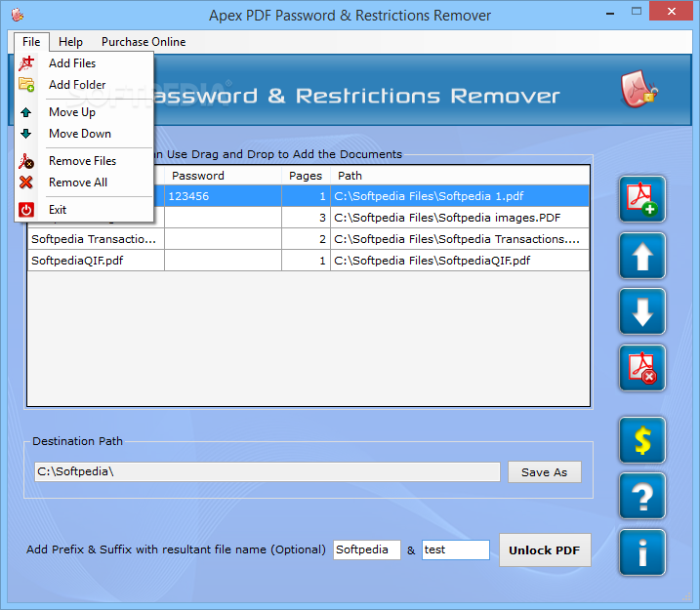Click password cell 123456
This screenshot has height=610, width=700.
pyautogui.click(x=223, y=196)
